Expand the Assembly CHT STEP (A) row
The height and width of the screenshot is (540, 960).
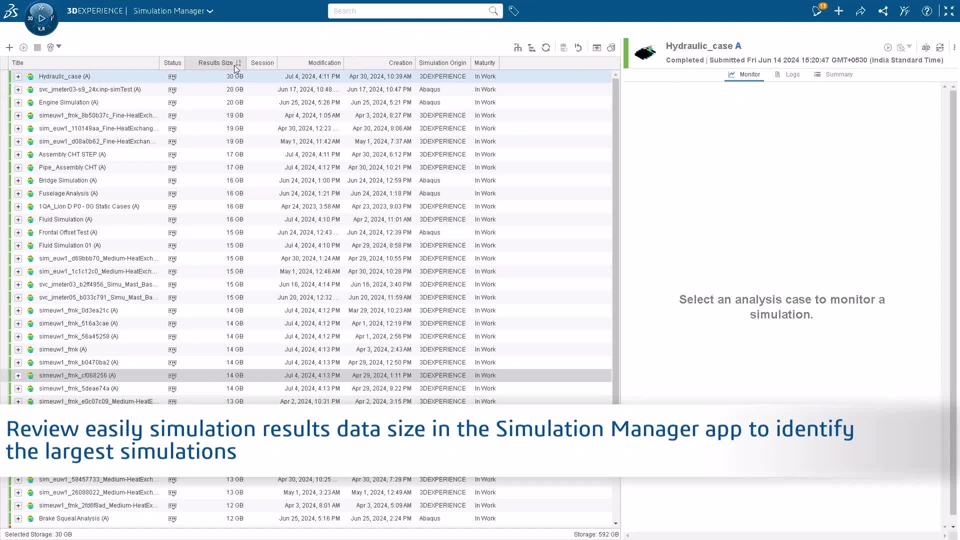click(18, 154)
